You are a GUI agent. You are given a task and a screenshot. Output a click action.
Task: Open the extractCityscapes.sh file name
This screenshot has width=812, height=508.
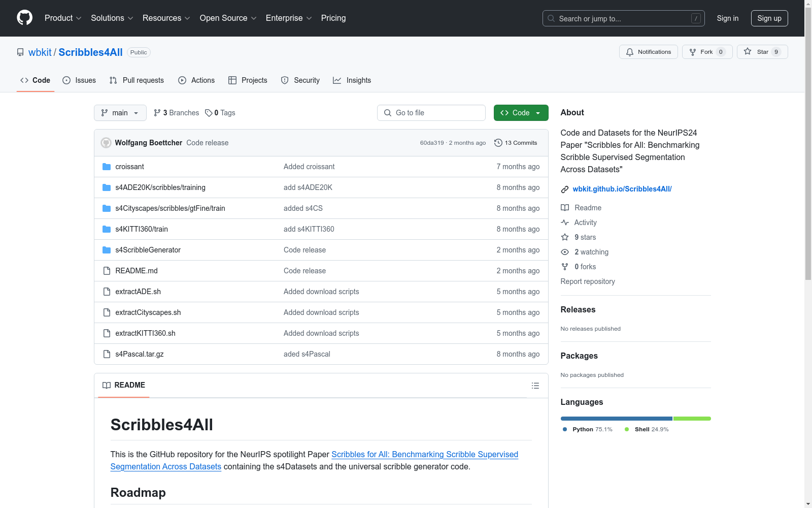[x=148, y=312]
